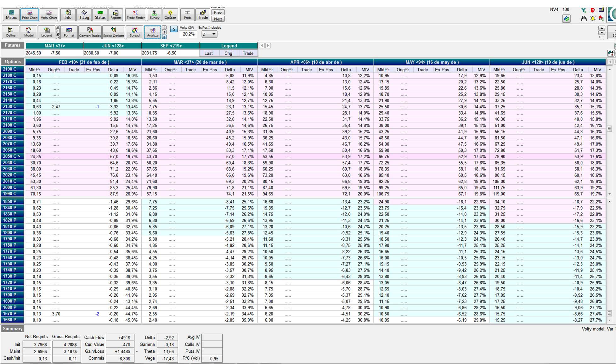
Task: Click the futures months right arrow
Action: click(x=268, y=46)
